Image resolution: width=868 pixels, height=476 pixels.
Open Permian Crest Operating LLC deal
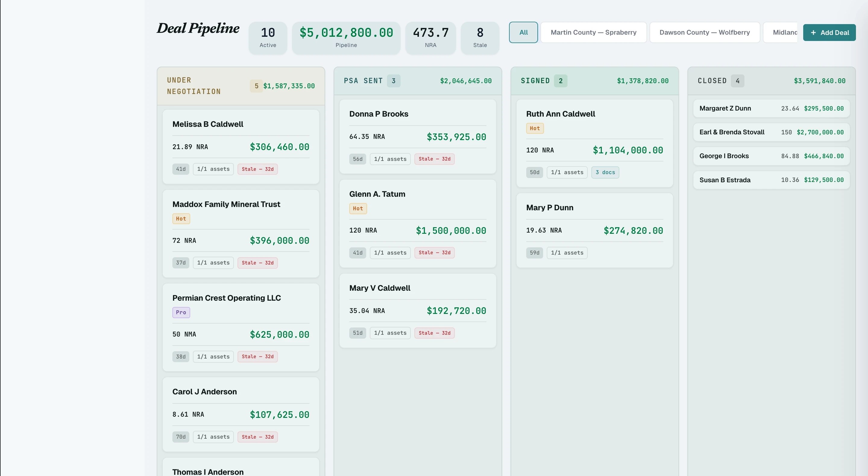coord(241,327)
